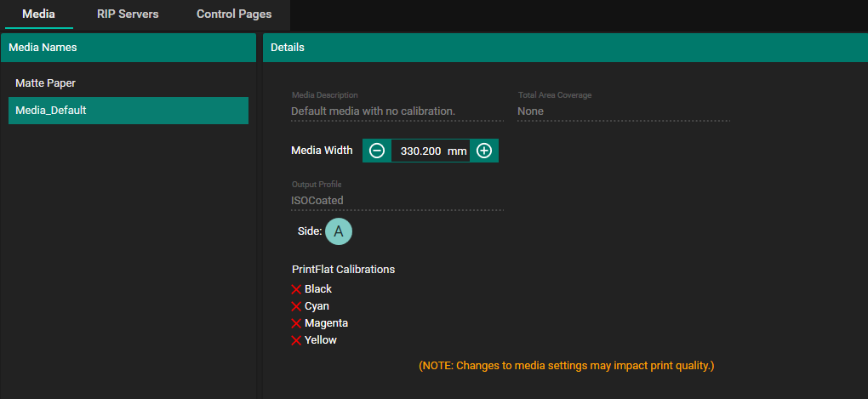Select the Side A circle badge

coord(339,231)
